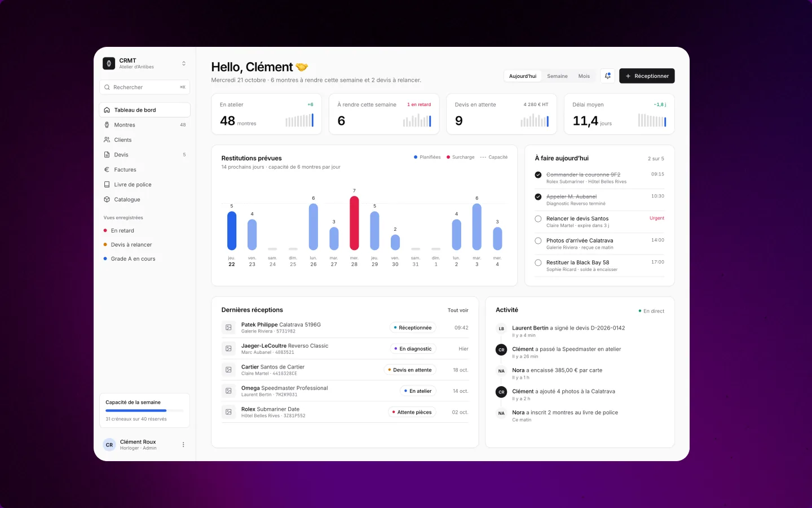The width and height of the screenshot is (812, 508).
Task: Click the Factures euro icon
Action: [107, 170]
